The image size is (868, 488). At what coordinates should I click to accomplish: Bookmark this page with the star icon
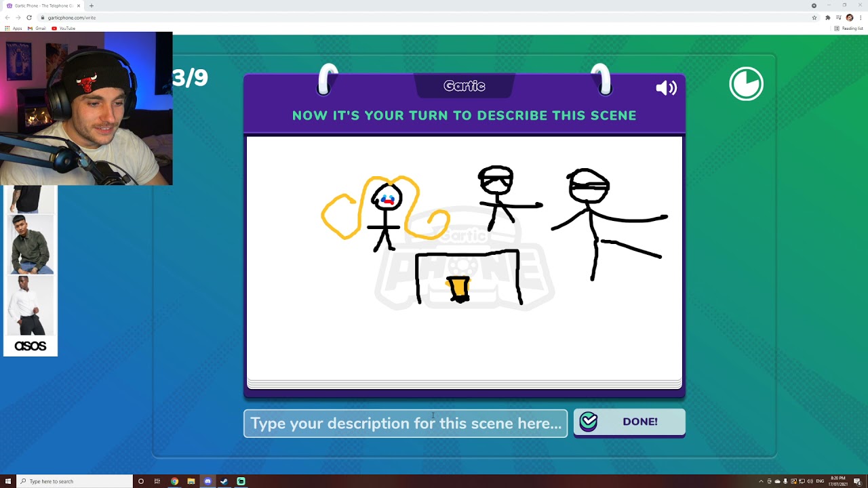pyautogui.click(x=814, y=18)
